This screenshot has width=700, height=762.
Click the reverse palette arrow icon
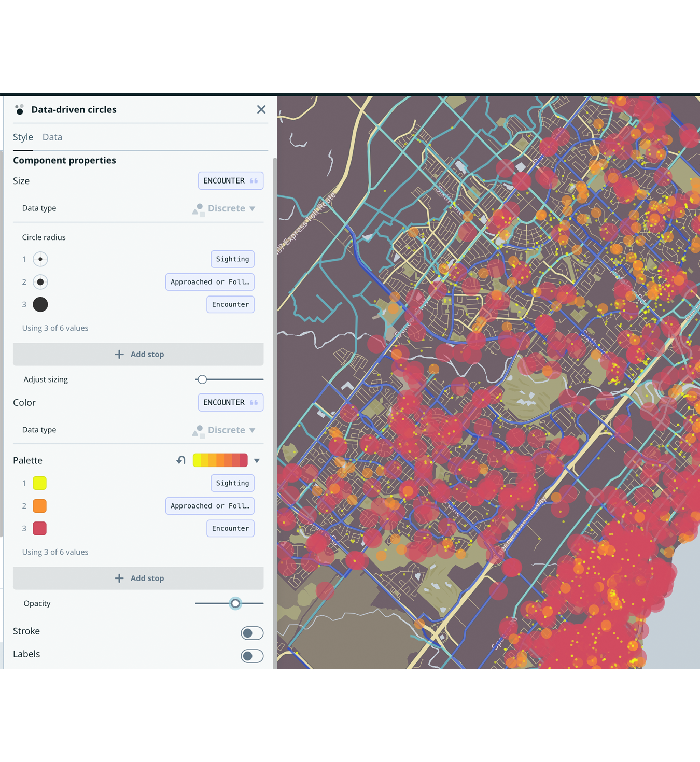pos(181,460)
